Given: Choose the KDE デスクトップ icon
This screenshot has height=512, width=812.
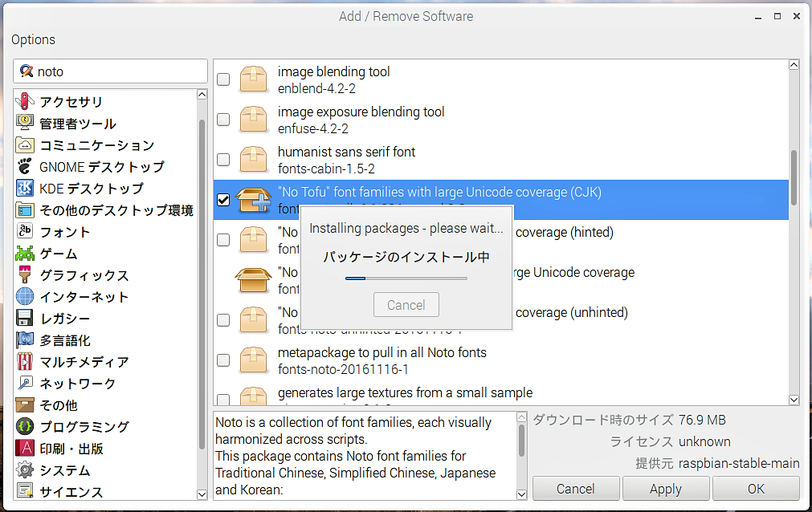Looking at the screenshot, I should tap(25, 189).
